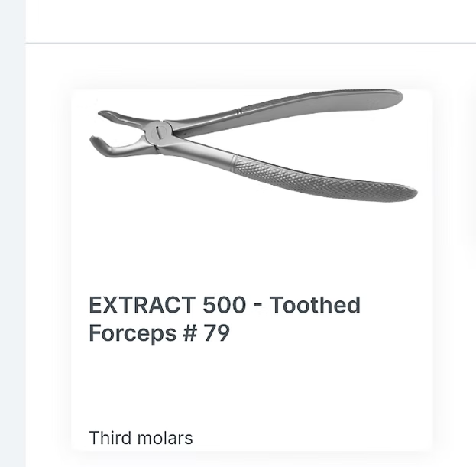The width and height of the screenshot is (476, 467).
Task: Click the word "Third" in the description
Action: click(109, 438)
